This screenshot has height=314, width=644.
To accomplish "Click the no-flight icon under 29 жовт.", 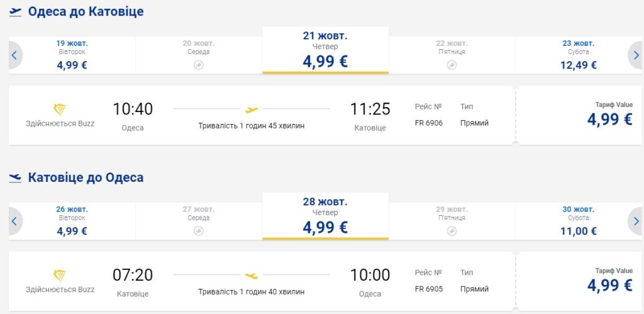I will [x=452, y=231].
